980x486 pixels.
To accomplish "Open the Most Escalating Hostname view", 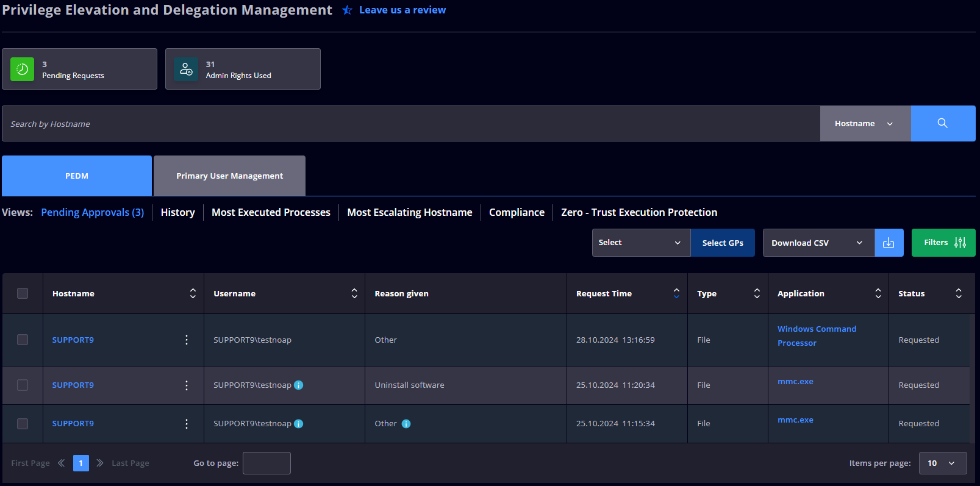I will pos(410,212).
